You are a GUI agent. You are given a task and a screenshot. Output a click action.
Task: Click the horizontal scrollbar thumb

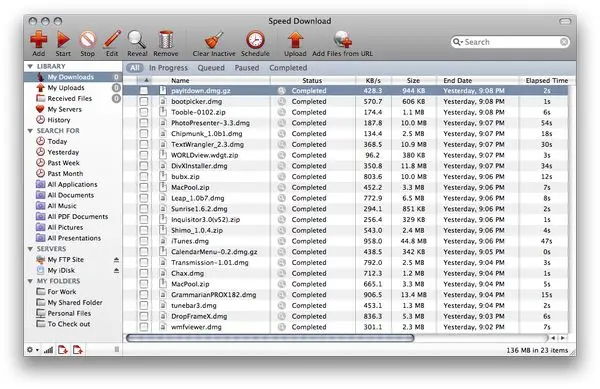click(x=270, y=338)
